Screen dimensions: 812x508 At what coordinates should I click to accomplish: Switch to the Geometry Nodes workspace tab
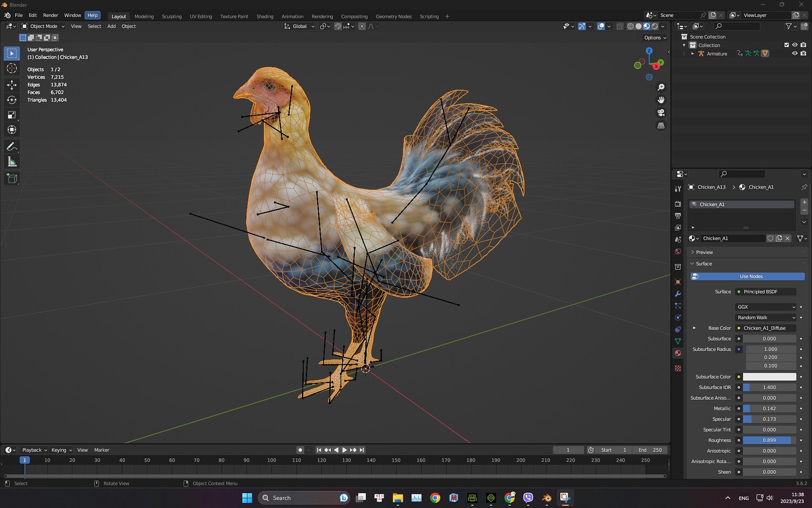coord(394,16)
